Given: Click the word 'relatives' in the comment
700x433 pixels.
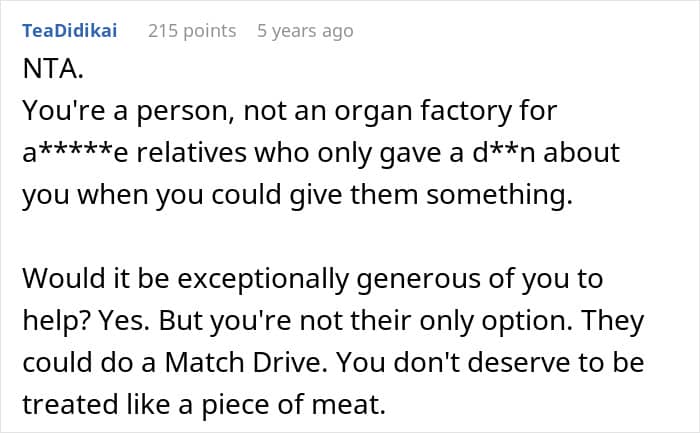Looking at the screenshot, I should click(192, 153).
